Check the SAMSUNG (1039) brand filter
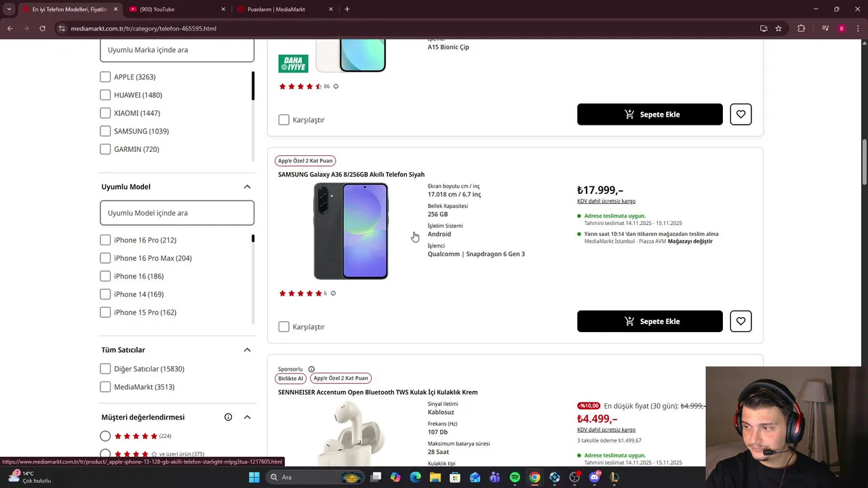 105,131
